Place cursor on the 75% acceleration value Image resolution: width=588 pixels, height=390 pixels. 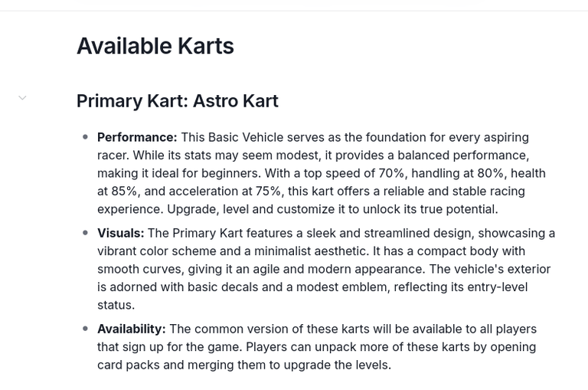[x=269, y=192]
